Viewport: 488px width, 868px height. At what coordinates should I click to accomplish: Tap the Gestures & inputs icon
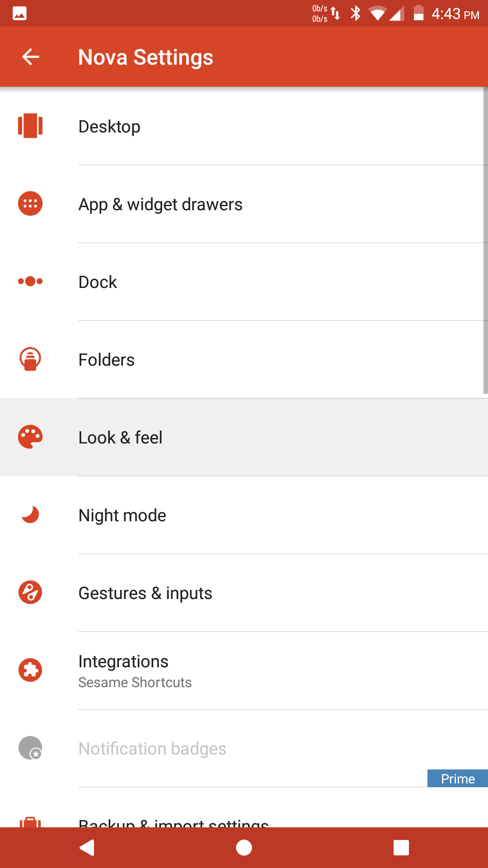pyautogui.click(x=30, y=592)
